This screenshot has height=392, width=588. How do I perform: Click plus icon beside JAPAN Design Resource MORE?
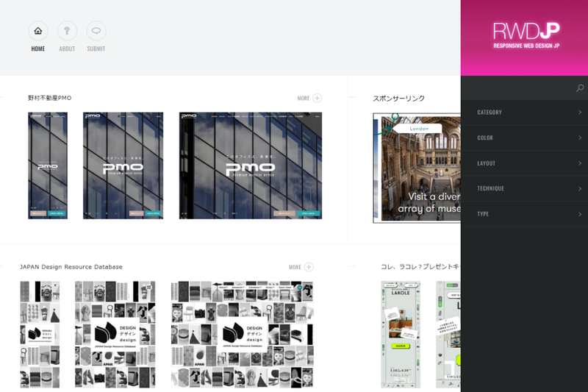pyautogui.click(x=309, y=267)
